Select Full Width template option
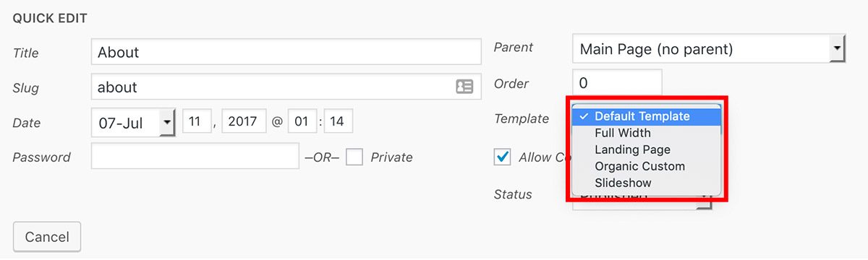This screenshot has height=260, width=868. pos(623,133)
